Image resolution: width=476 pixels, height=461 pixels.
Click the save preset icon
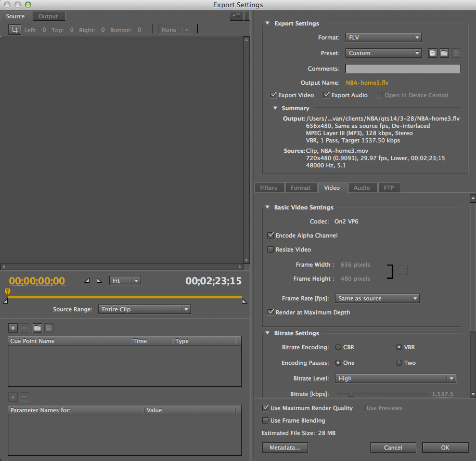pyautogui.click(x=433, y=53)
